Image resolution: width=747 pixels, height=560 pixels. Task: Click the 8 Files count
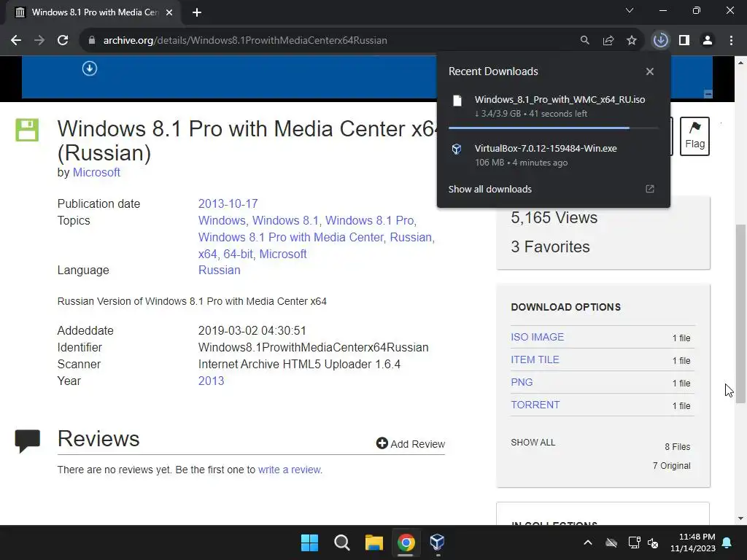(678, 447)
